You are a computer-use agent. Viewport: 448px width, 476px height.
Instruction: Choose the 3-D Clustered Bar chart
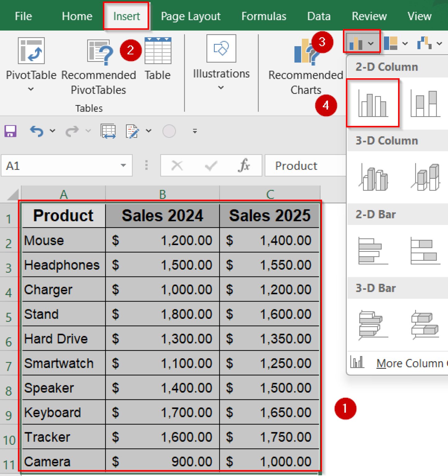[371, 325]
